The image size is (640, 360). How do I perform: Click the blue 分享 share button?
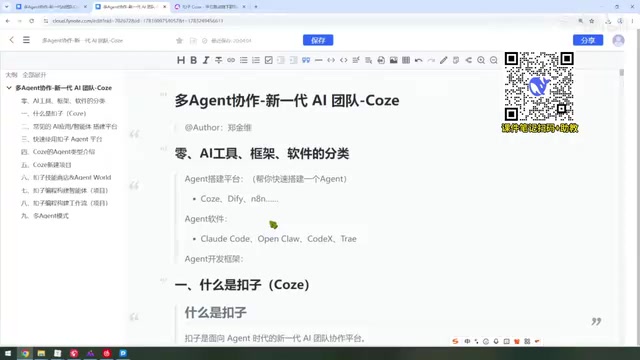(588, 40)
